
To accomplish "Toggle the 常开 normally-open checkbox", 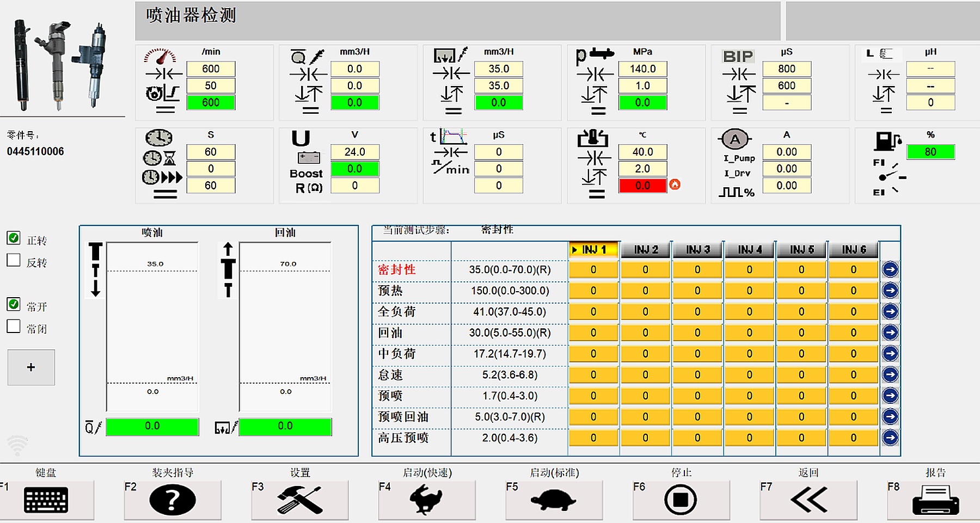I will click(x=14, y=304).
